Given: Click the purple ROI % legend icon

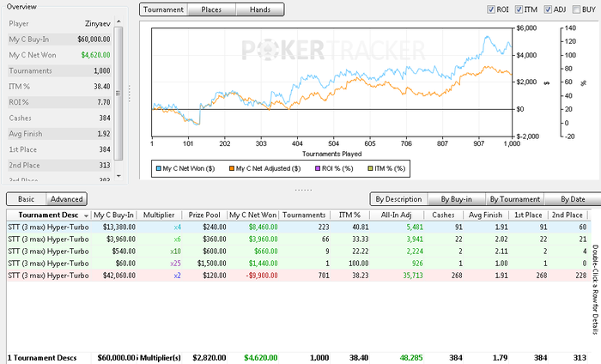Looking at the screenshot, I should (319, 168).
